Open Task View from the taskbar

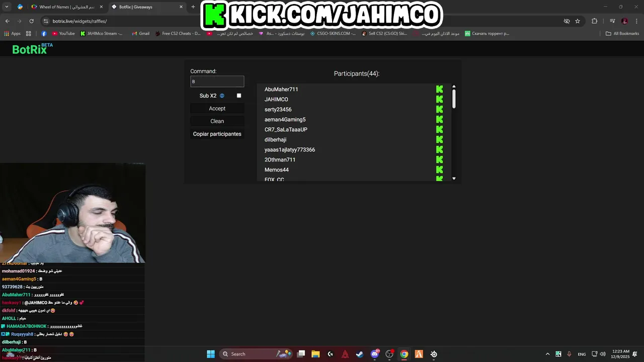tap(301, 354)
